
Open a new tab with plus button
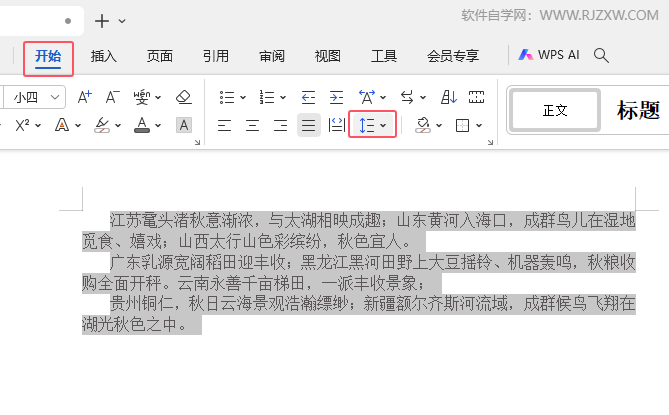pos(102,21)
